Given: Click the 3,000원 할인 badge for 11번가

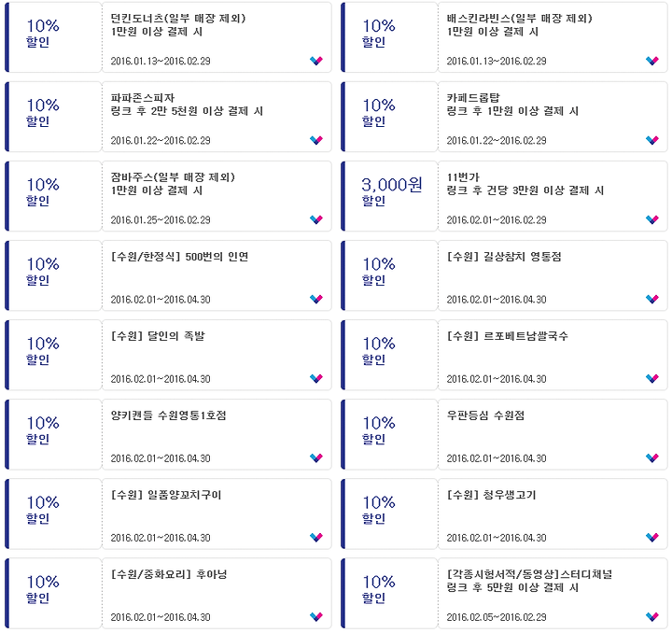Looking at the screenshot, I should click(x=392, y=191).
